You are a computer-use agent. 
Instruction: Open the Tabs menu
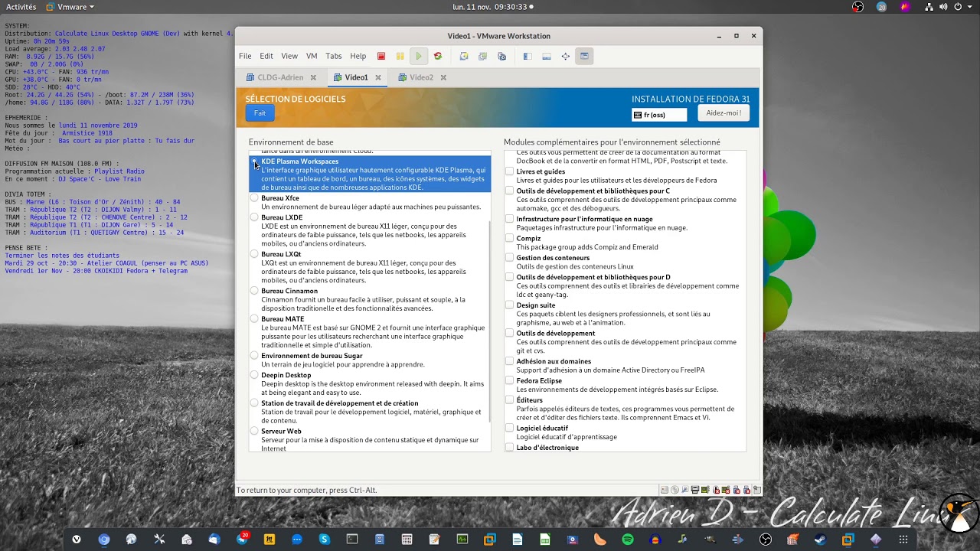[334, 56]
